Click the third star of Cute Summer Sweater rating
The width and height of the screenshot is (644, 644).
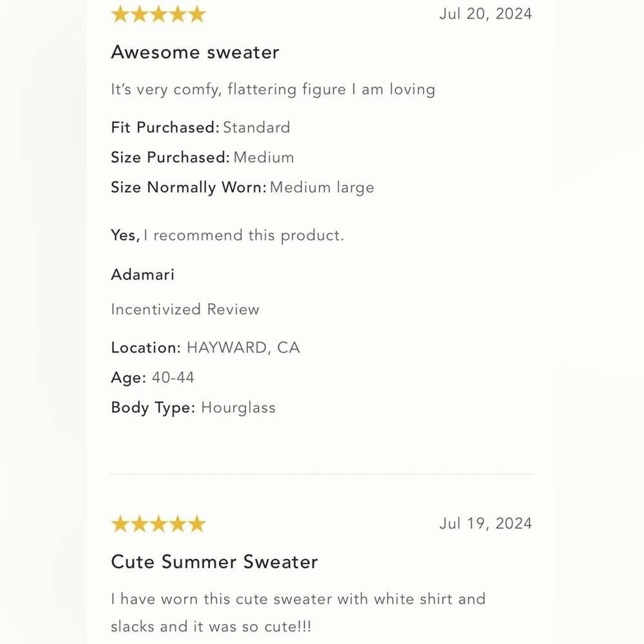(x=158, y=524)
